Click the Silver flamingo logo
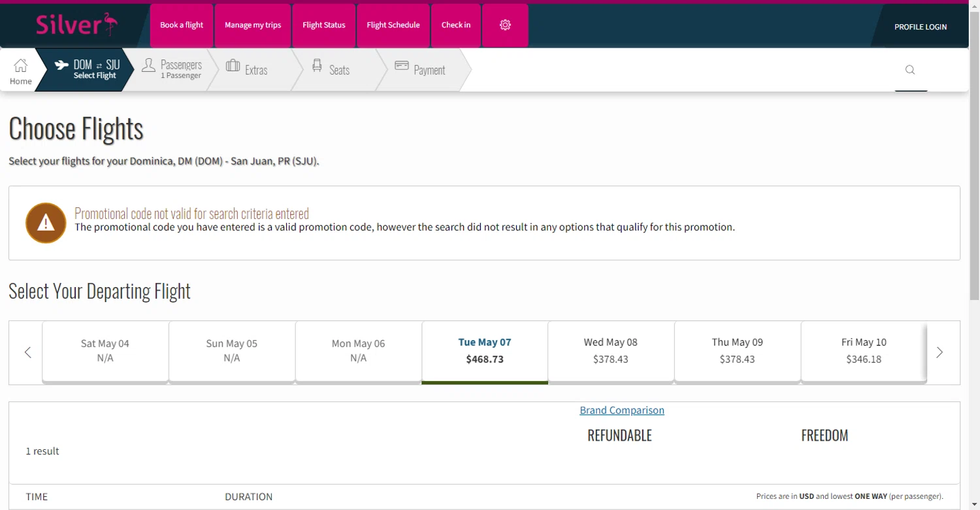The width and height of the screenshot is (980, 510). [77, 25]
